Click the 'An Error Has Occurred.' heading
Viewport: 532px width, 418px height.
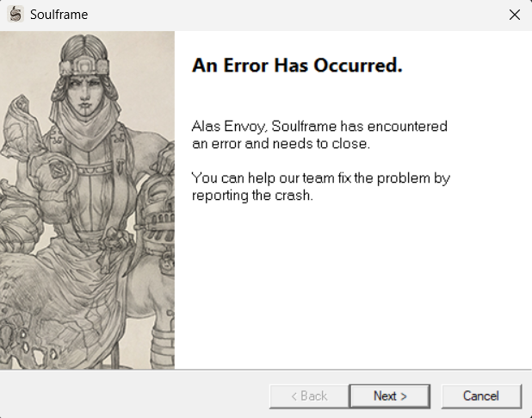(297, 65)
